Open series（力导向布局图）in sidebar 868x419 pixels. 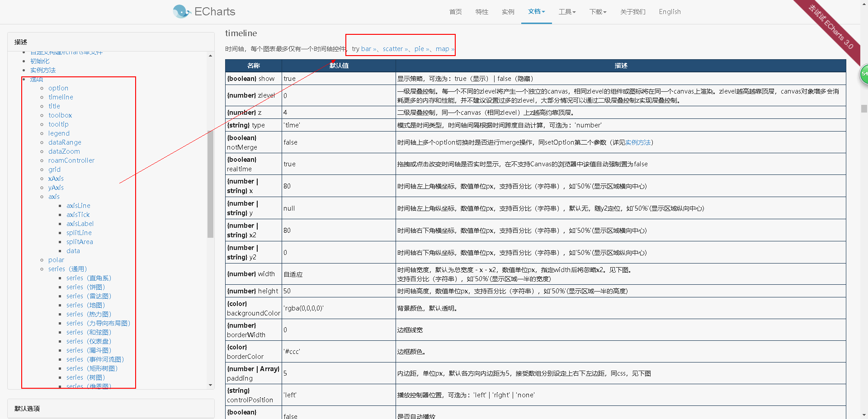click(x=98, y=323)
